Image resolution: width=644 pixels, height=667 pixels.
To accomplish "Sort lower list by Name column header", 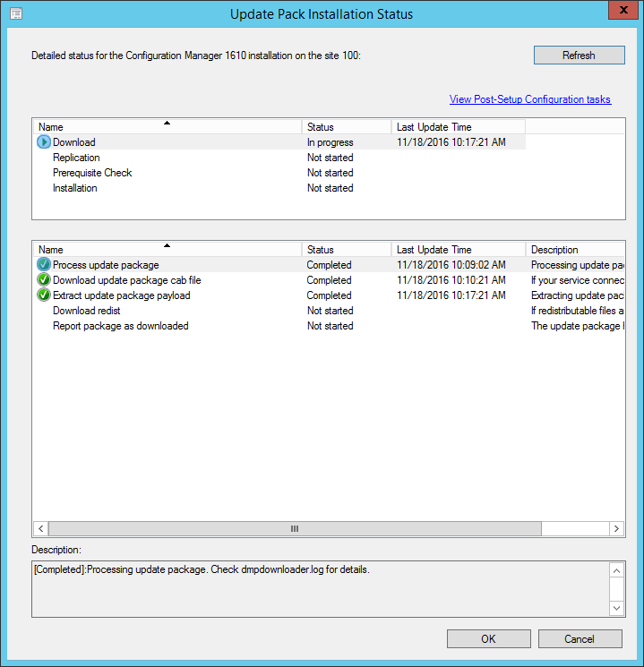I will click(x=167, y=249).
